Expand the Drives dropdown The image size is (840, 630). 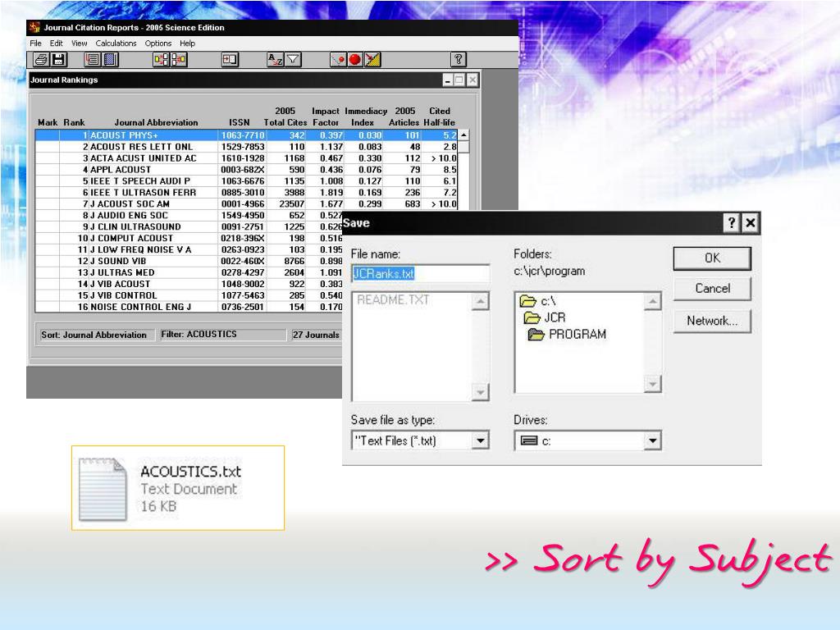point(652,441)
